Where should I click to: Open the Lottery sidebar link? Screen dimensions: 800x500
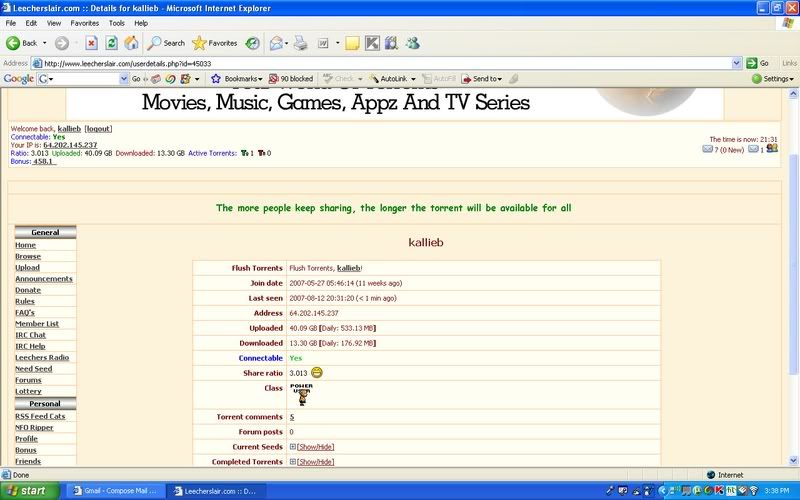pyautogui.click(x=28, y=391)
